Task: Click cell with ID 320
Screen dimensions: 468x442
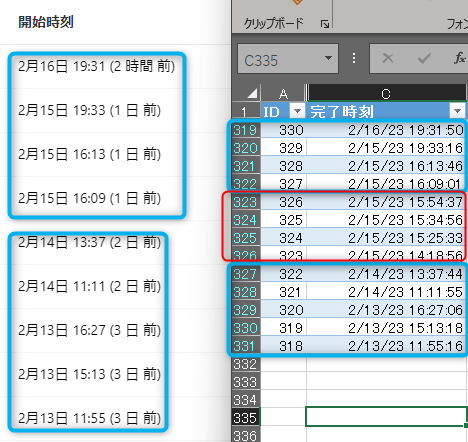Action: [283, 310]
